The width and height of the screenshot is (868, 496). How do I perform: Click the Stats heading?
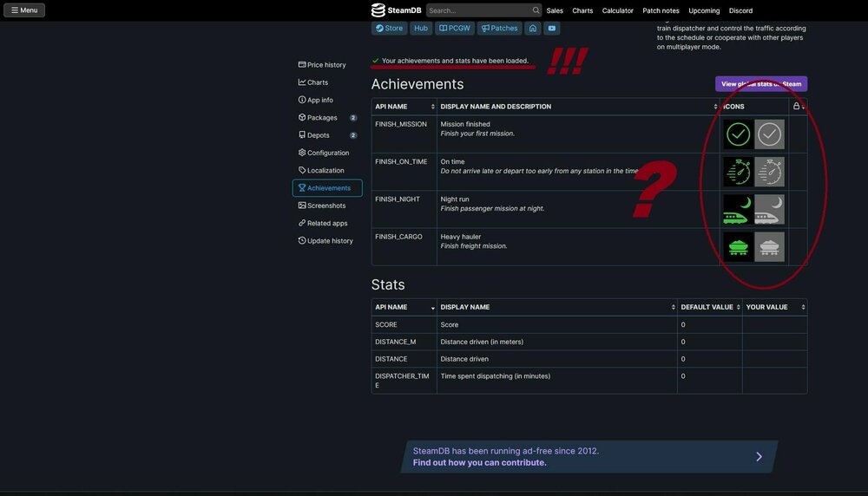[x=387, y=284]
